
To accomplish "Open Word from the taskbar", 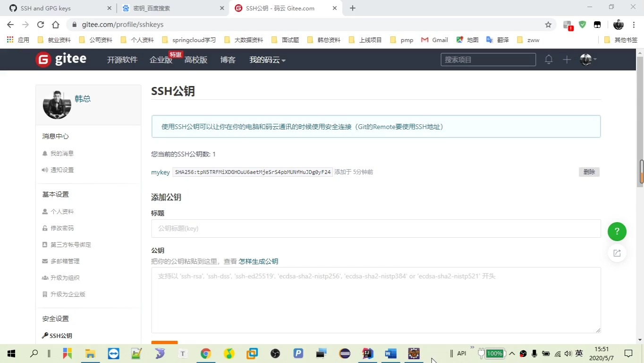I will tap(390, 354).
